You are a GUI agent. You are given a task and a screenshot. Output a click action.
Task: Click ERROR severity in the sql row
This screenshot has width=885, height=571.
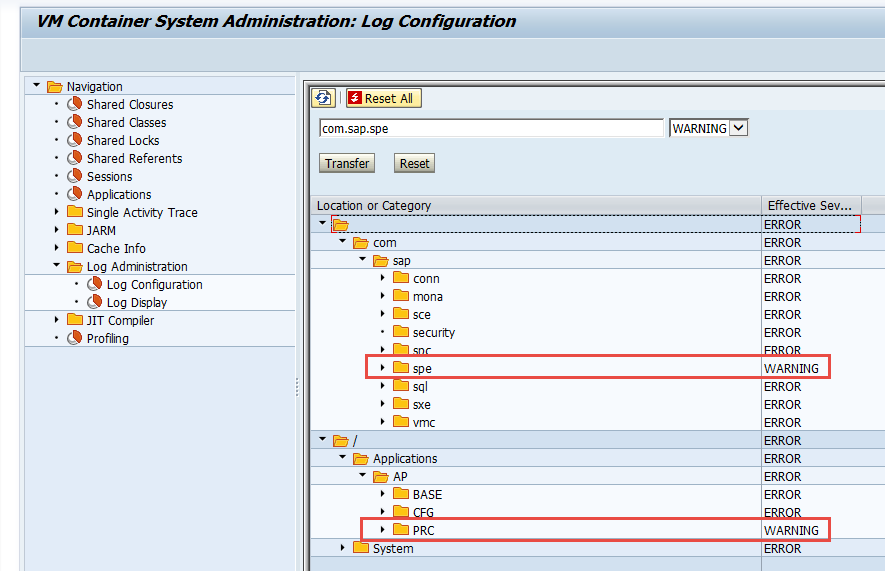tap(782, 386)
